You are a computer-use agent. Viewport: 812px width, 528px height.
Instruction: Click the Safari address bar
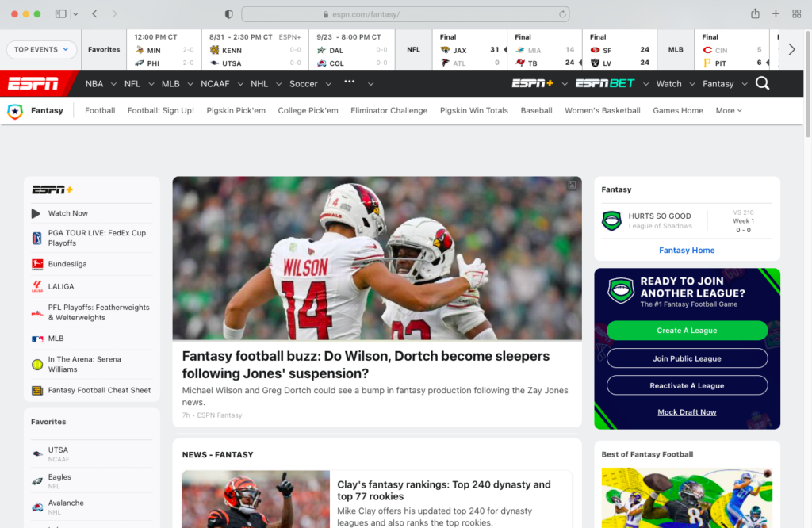click(405, 14)
